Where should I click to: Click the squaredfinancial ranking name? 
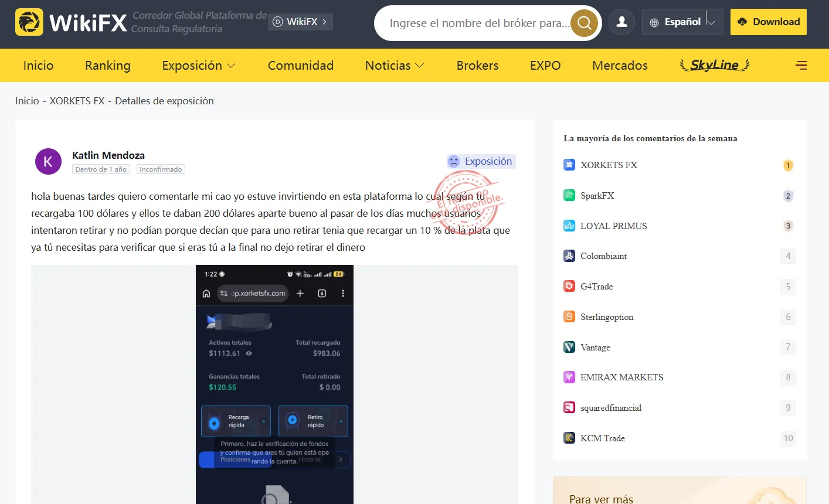coord(611,407)
